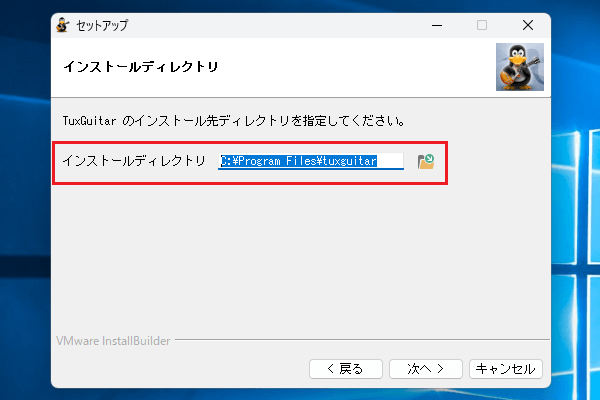The width and height of the screenshot is (600, 400).
Task: Click the インストールディレクトリ label left of field
Action: (133, 161)
